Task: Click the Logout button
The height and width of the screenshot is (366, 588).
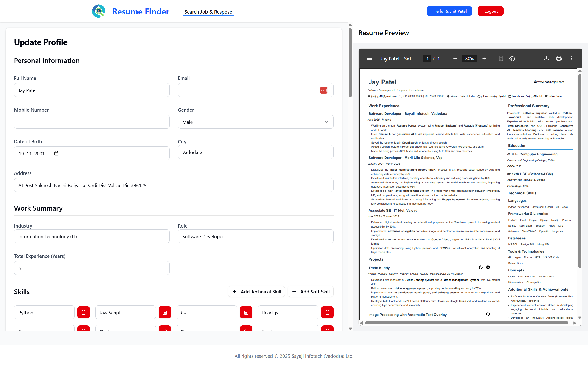Action: tap(490, 11)
